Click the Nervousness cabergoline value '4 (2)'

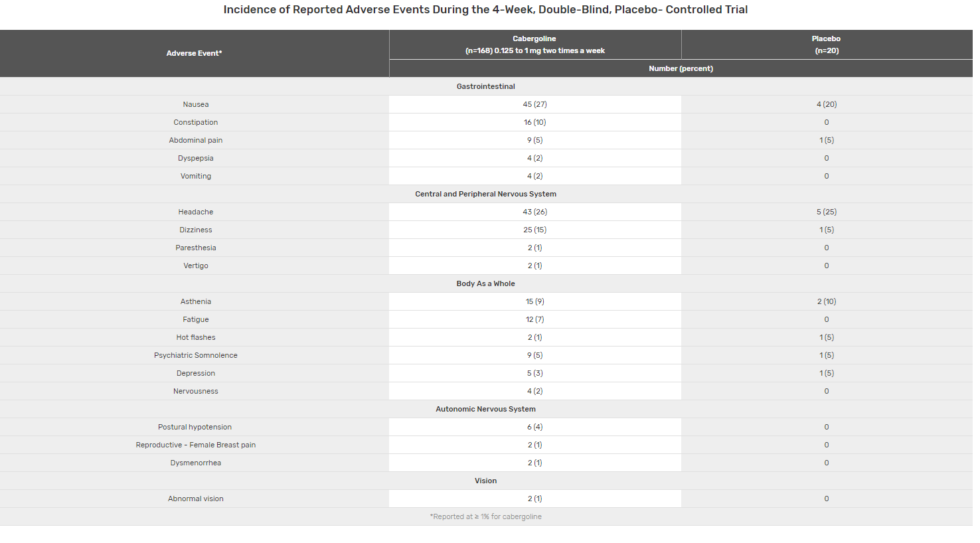pos(535,391)
